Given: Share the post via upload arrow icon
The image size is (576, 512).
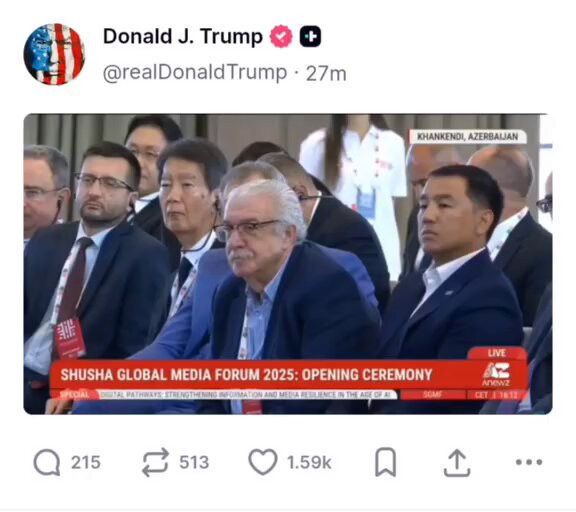Looking at the screenshot, I should pyautogui.click(x=457, y=462).
